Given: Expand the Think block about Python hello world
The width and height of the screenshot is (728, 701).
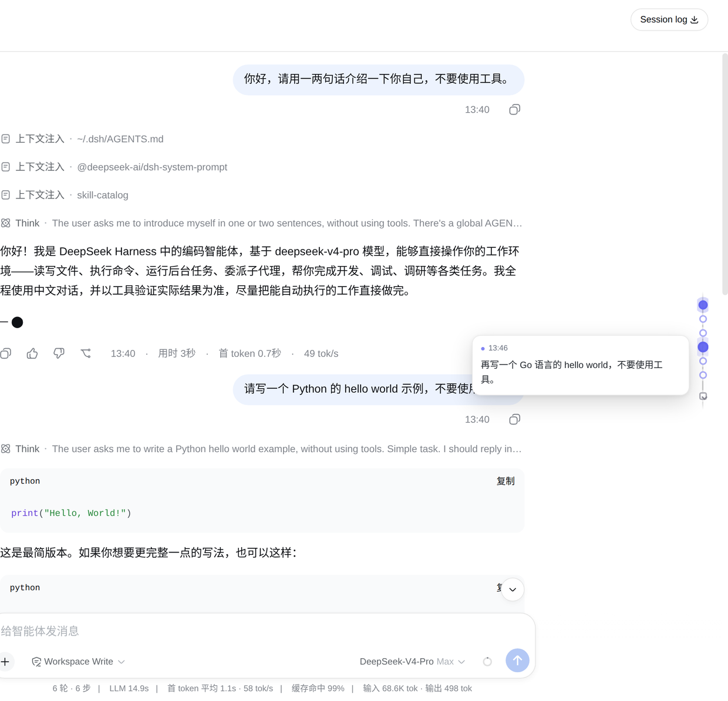Looking at the screenshot, I should coord(261,449).
